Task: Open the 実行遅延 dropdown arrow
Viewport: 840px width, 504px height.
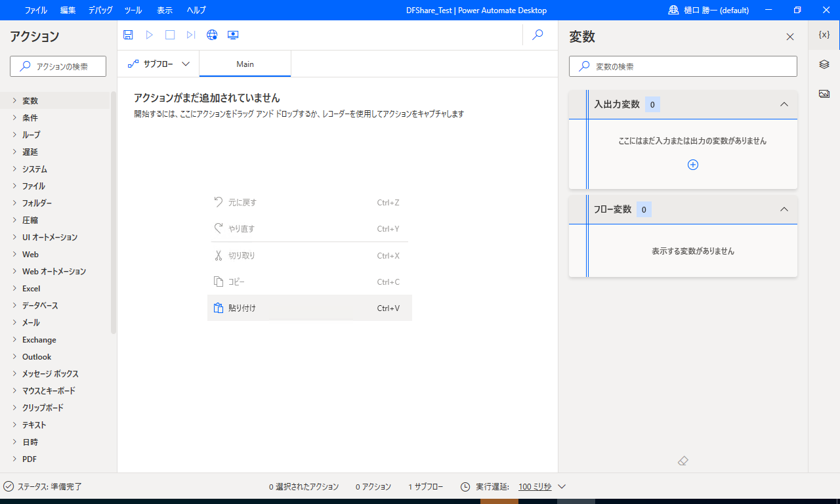Action: 562,487
